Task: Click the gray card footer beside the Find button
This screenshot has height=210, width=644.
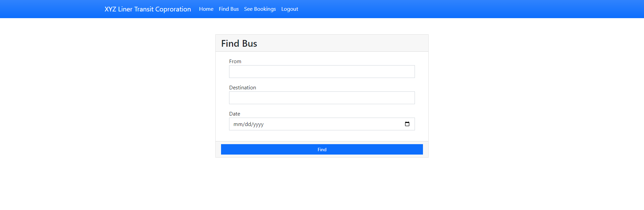Action: click(x=218, y=150)
